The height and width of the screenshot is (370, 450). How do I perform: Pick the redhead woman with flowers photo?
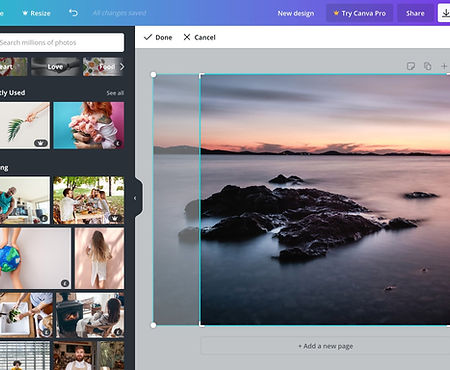coord(89,125)
